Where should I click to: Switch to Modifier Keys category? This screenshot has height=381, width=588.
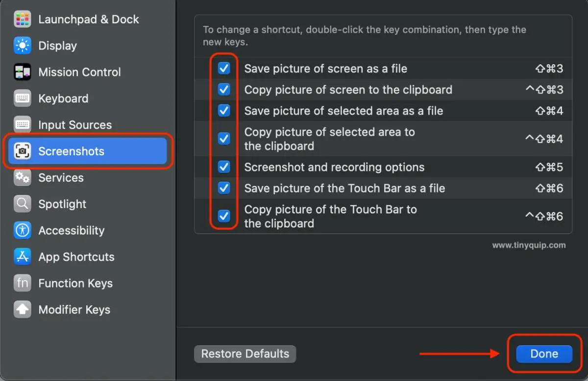tap(74, 310)
